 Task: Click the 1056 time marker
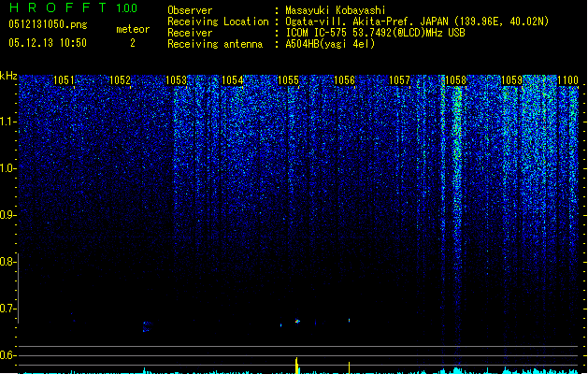(344, 80)
